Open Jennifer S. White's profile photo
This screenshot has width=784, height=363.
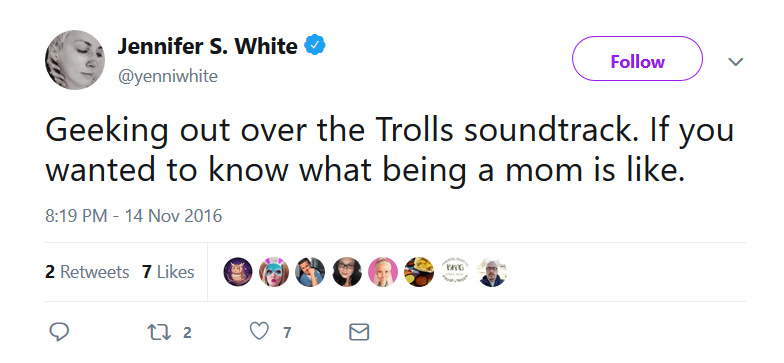tap(75, 60)
